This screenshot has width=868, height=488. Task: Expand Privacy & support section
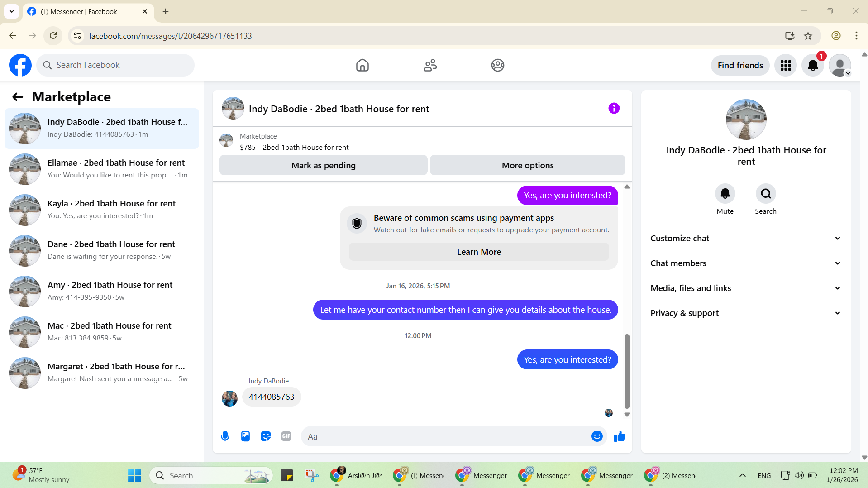point(746,313)
